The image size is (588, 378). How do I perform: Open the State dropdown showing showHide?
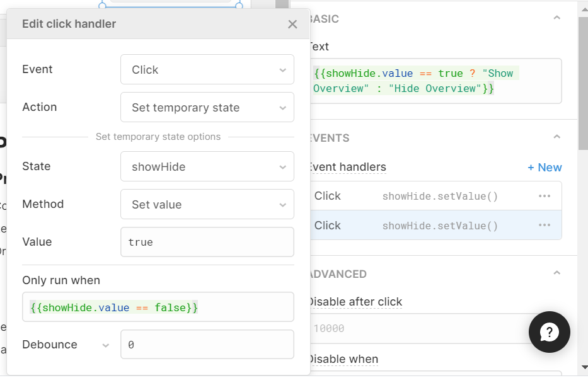point(207,166)
